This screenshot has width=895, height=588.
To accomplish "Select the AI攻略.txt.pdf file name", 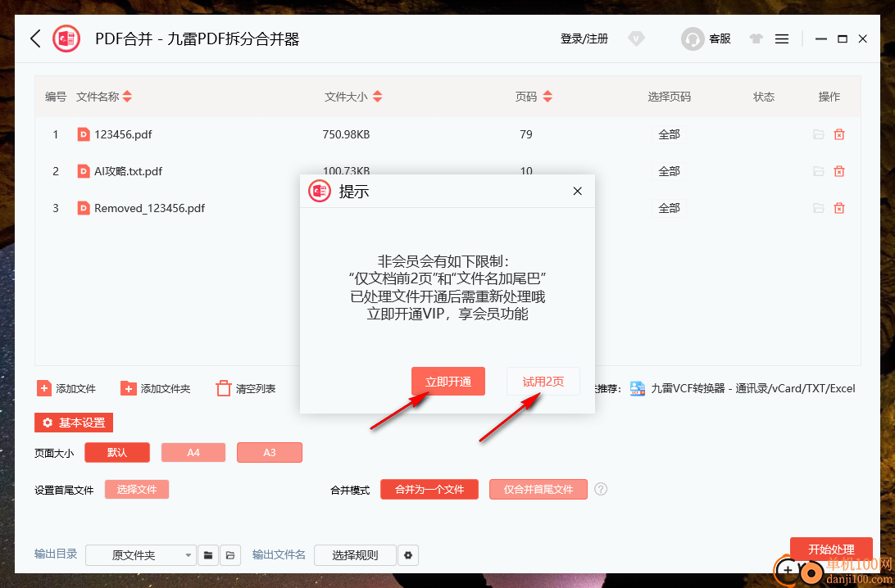I will coord(129,171).
